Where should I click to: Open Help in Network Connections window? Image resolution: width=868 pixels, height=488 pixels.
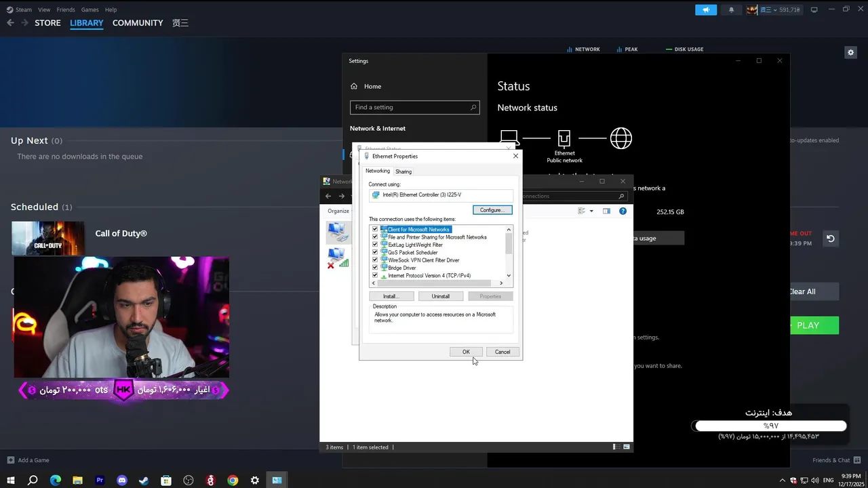tap(623, 211)
